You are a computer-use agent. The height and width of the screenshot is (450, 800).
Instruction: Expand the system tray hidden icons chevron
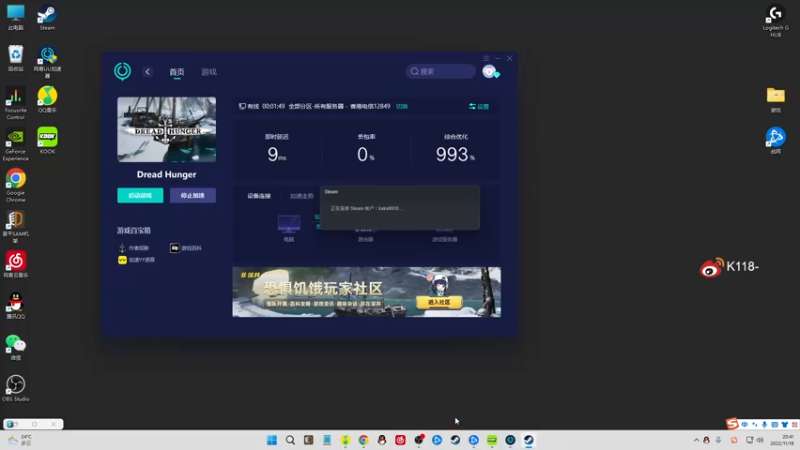tap(696, 440)
